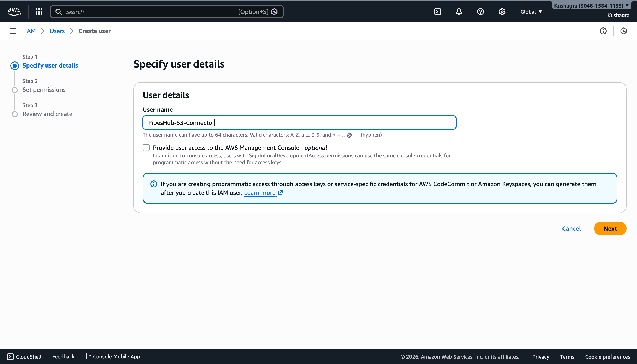This screenshot has width=637, height=364.
Task: Click the Create user breadcrumb text
Action: (x=95, y=31)
